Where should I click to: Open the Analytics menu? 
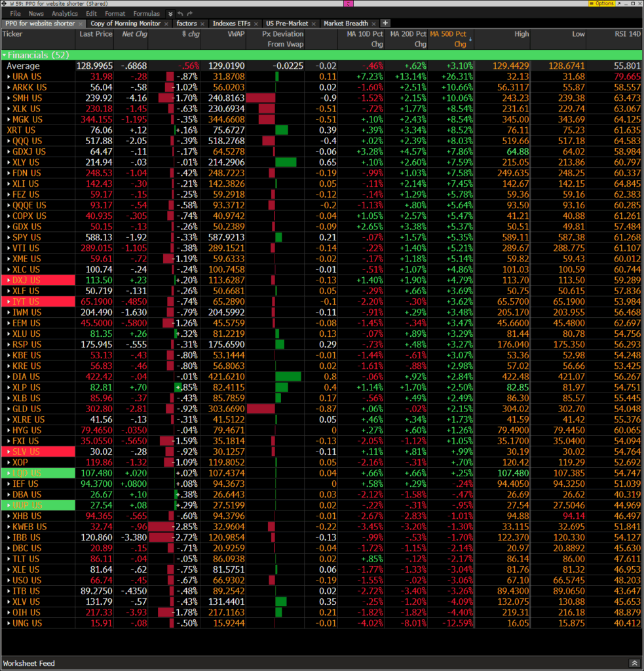65,14
